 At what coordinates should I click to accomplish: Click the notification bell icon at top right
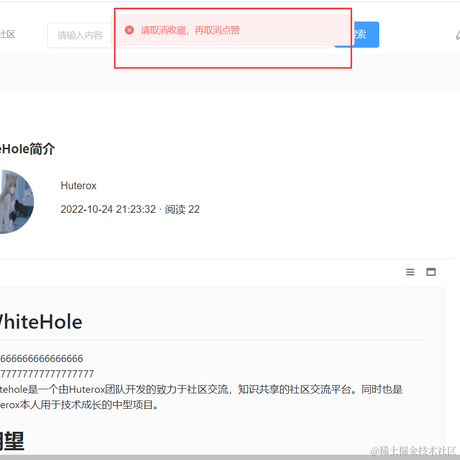[458, 35]
